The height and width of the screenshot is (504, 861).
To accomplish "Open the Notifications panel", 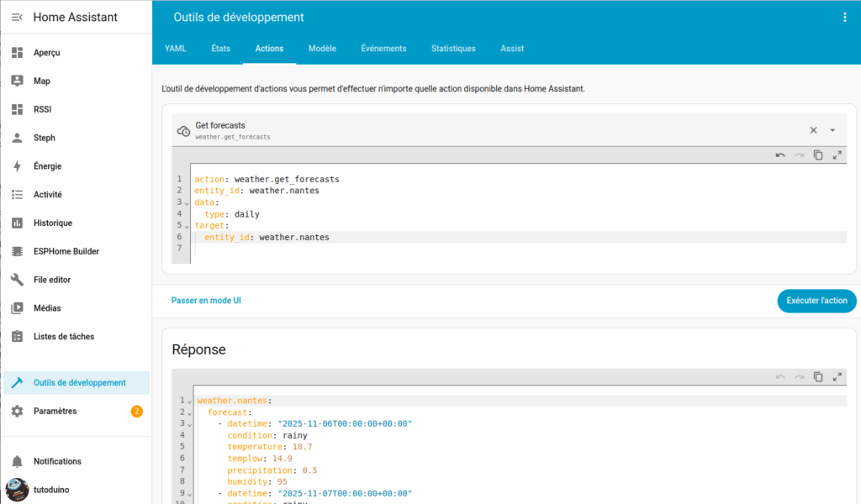I will tap(57, 461).
